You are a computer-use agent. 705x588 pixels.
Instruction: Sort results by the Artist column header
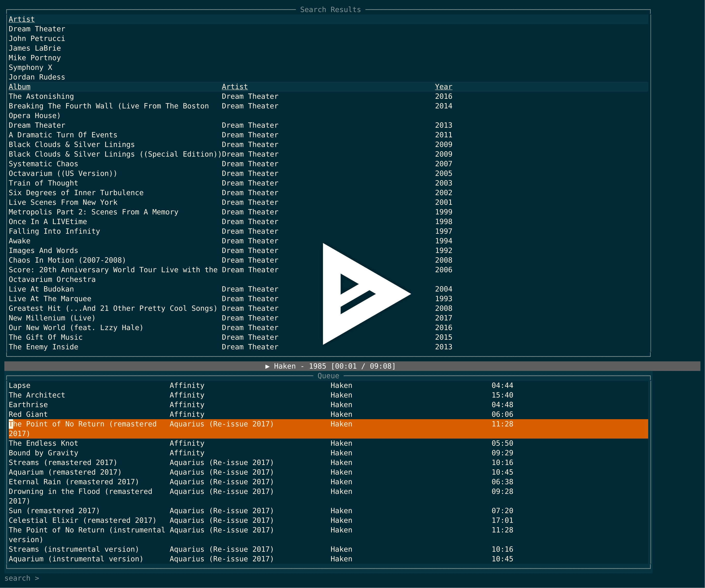235,86
